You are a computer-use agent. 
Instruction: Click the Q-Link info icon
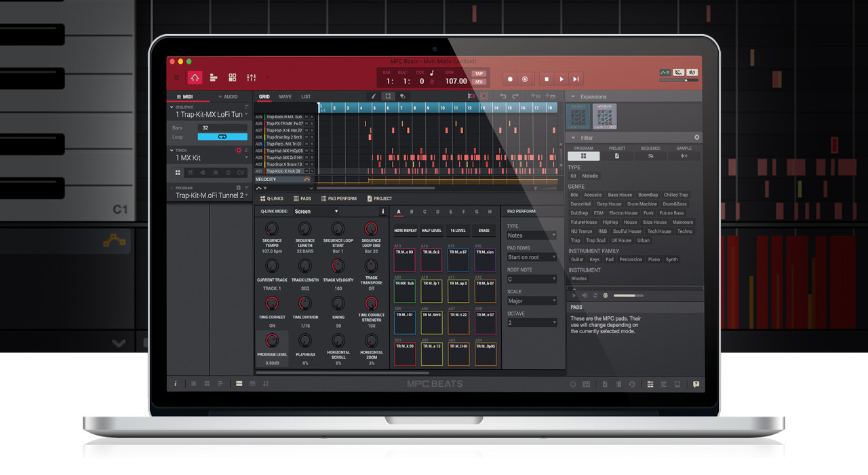pyautogui.click(x=382, y=212)
